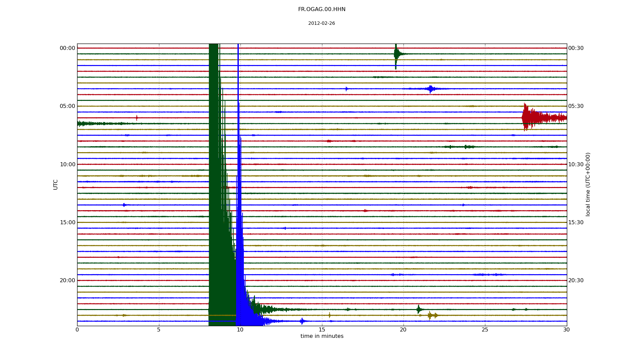
Task: Click the small red spike near 3.6 minutes
Action: coord(137,118)
